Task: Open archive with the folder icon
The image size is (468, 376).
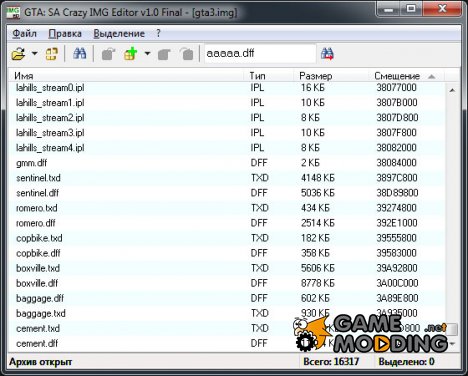Action: tap(18, 53)
